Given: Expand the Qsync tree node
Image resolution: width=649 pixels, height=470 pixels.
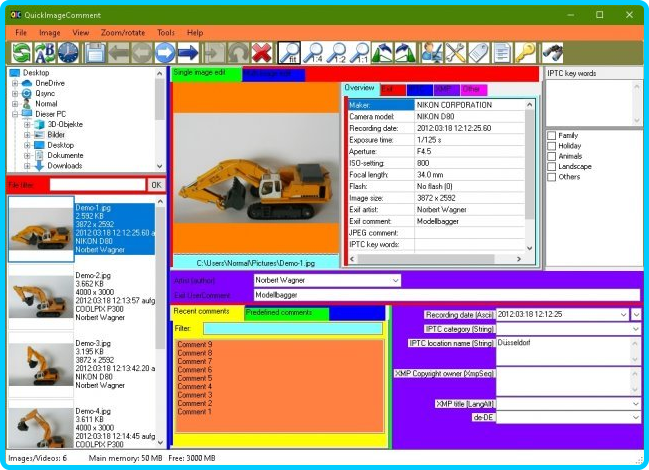Looking at the screenshot, I should (x=15, y=94).
